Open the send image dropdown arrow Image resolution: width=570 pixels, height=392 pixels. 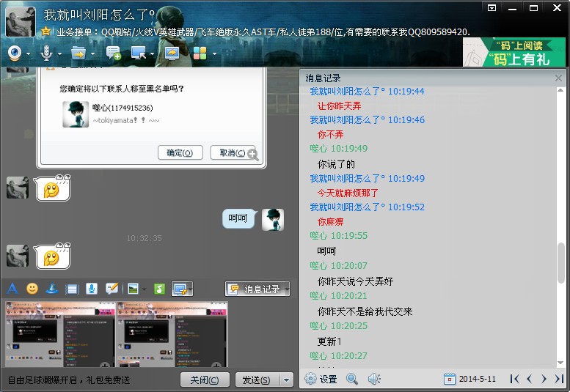click(144, 289)
